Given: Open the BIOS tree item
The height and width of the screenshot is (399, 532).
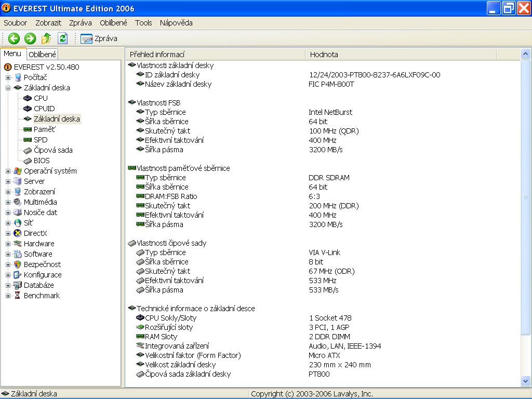Looking at the screenshot, I should click(42, 161).
